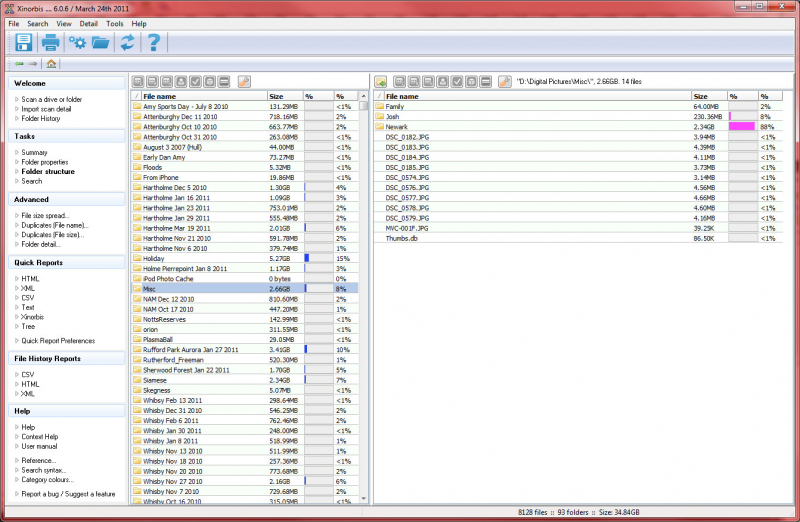This screenshot has height=522, width=800.
Task: Click the user icon in left pane toolbar
Action: [181, 82]
